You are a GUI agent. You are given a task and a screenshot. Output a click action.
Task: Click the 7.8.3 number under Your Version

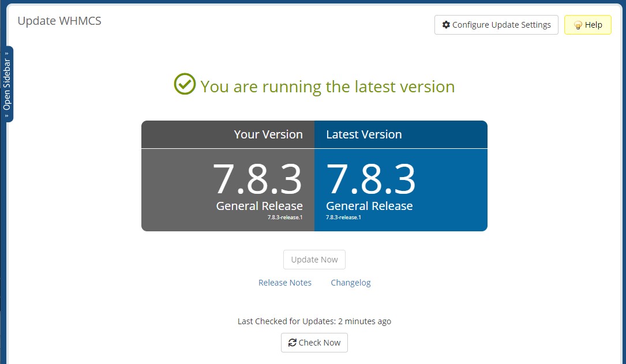tap(257, 179)
